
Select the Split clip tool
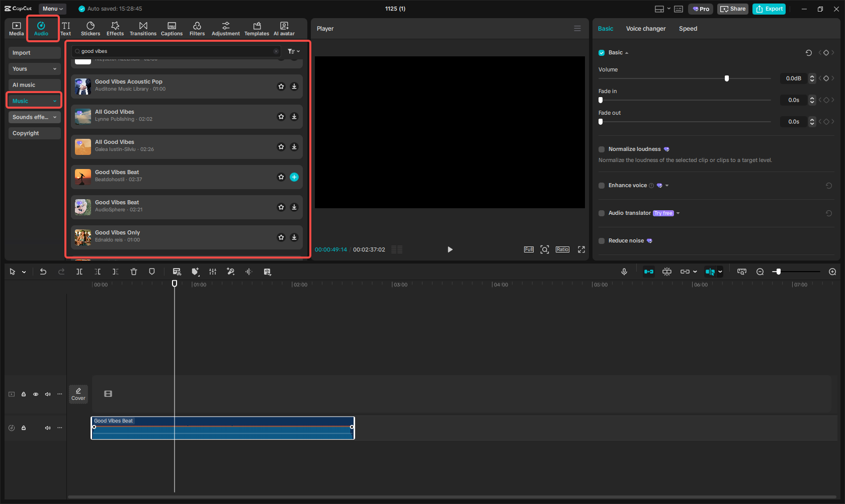click(79, 272)
